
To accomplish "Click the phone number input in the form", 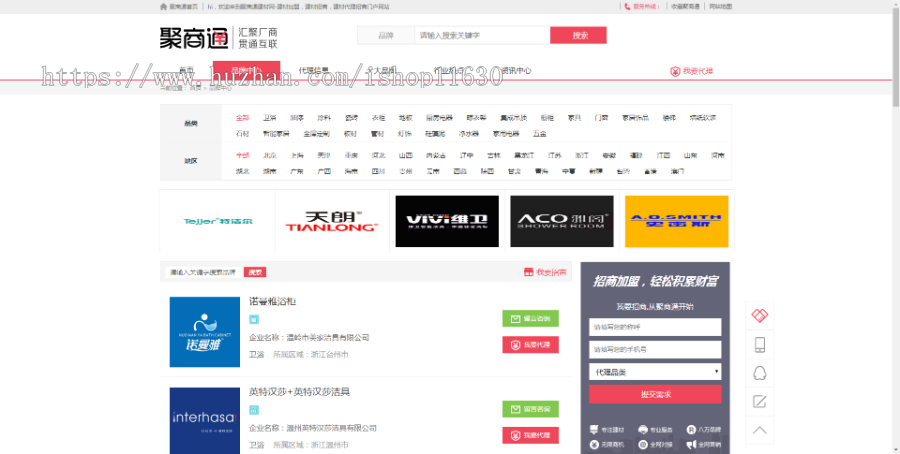I will 655,350.
